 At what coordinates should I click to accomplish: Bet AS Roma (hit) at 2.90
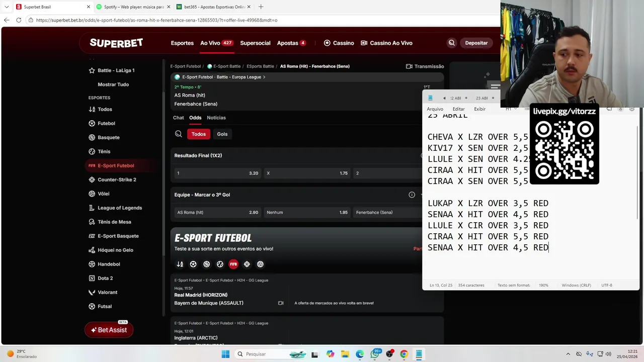tap(217, 212)
